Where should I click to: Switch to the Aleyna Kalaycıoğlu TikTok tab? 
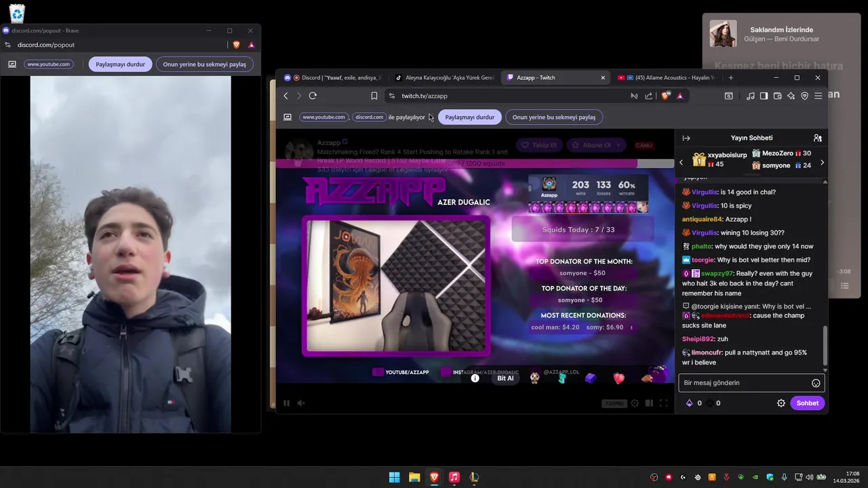click(x=445, y=78)
